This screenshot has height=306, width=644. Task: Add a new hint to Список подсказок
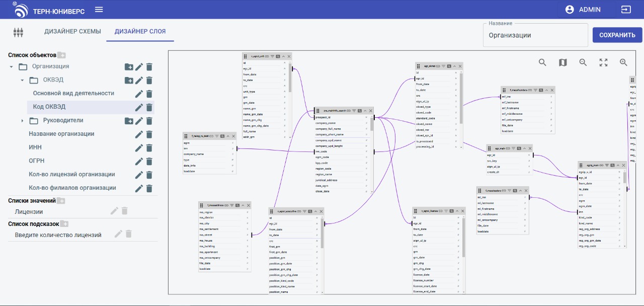coord(64,224)
